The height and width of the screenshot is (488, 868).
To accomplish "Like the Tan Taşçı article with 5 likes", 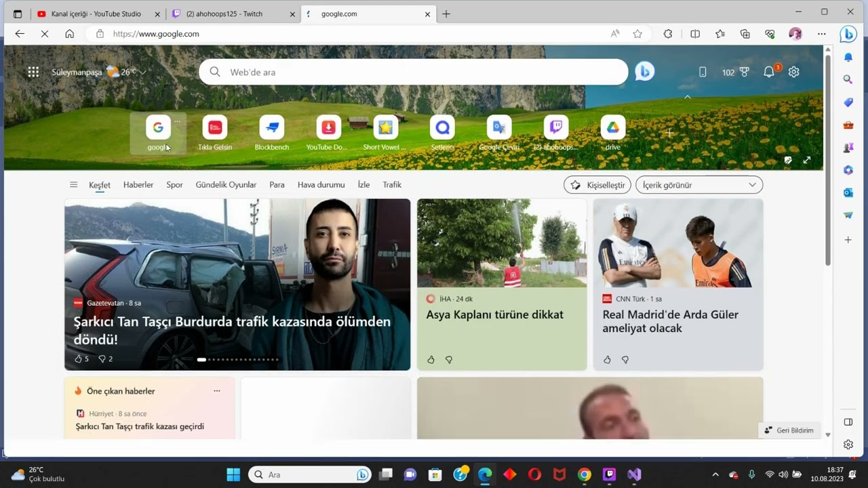I will point(81,359).
